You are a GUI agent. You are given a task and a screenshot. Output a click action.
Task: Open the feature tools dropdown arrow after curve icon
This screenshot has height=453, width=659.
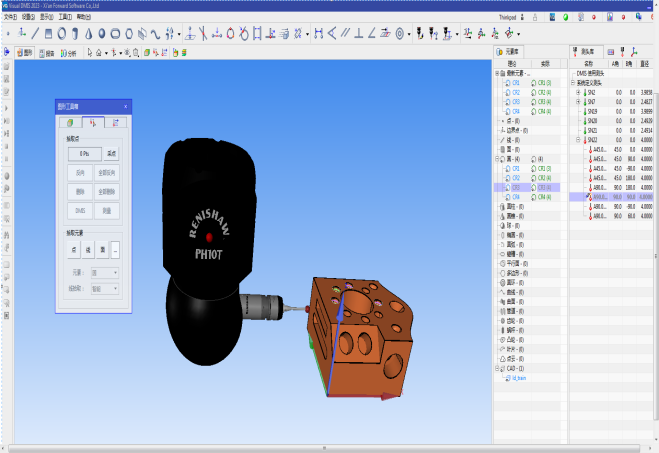179,34
